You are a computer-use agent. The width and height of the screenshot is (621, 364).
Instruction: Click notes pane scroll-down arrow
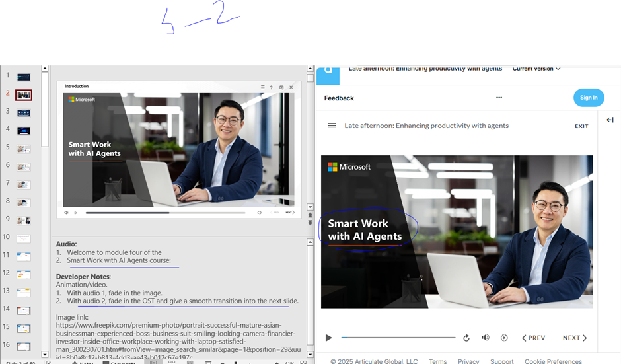click(x=310, y=355)
